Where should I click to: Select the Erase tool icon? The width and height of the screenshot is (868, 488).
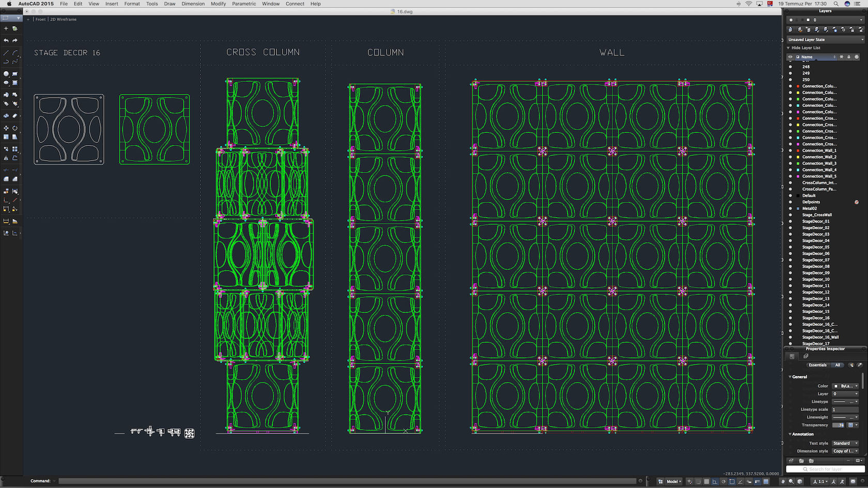(x=15, y=116)
